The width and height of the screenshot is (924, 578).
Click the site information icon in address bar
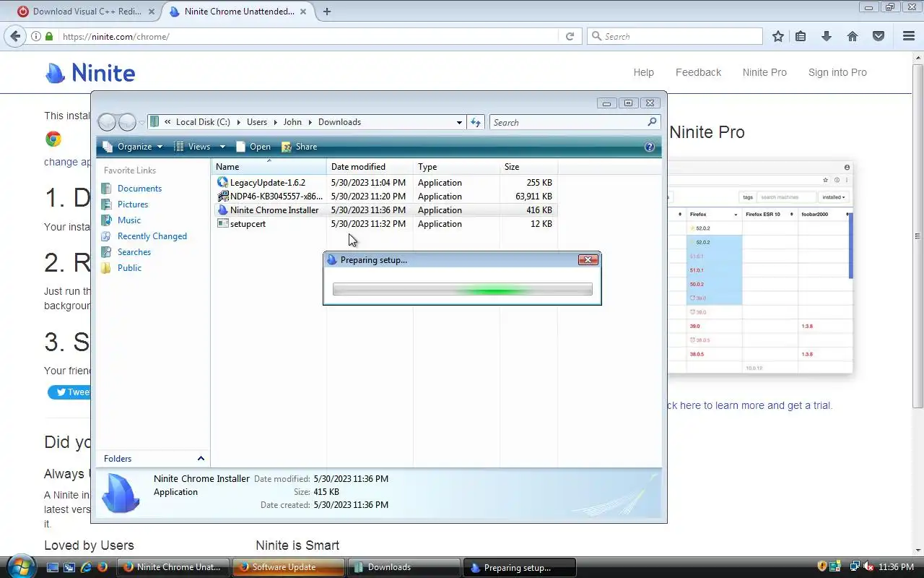pos(36,36)
